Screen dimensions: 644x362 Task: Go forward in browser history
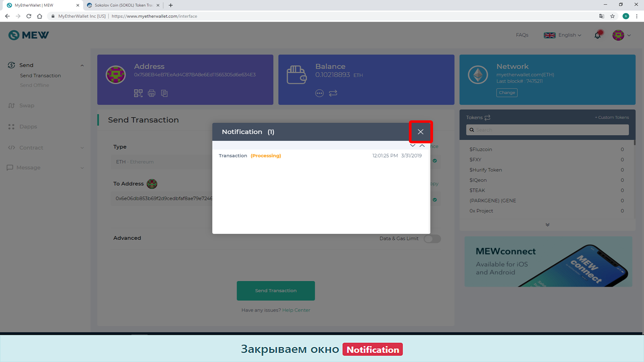18,16
